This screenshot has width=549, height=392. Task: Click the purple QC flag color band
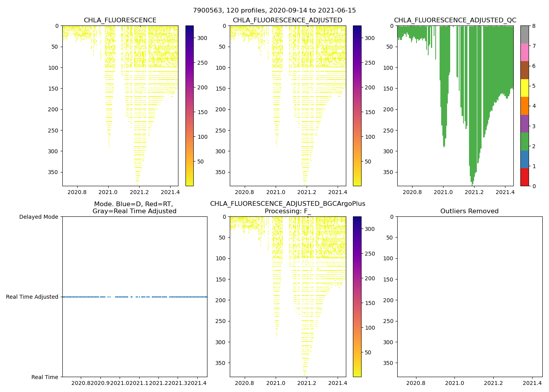[x=524, y=123]
